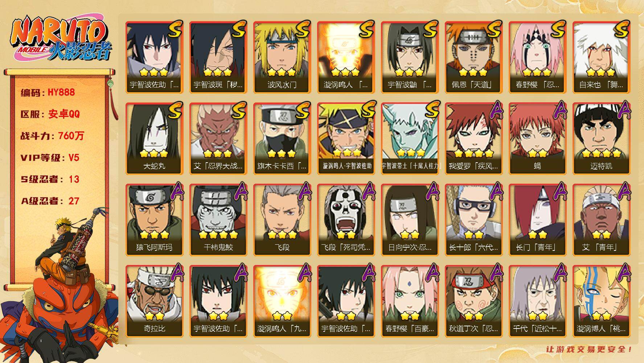Select the 艾「青年」 ninja card

pos(601,220)
